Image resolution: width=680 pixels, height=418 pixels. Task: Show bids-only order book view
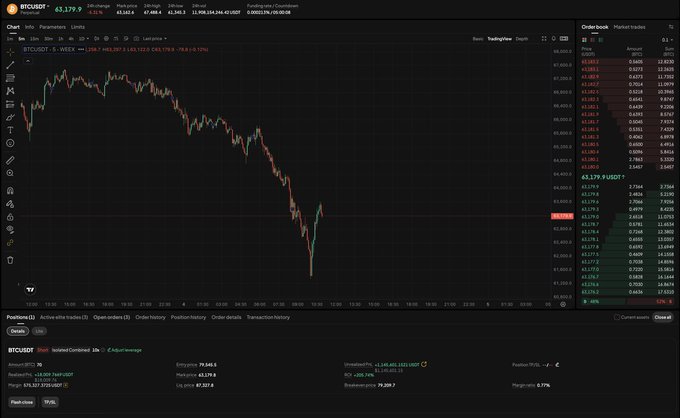tap(601, 40)
